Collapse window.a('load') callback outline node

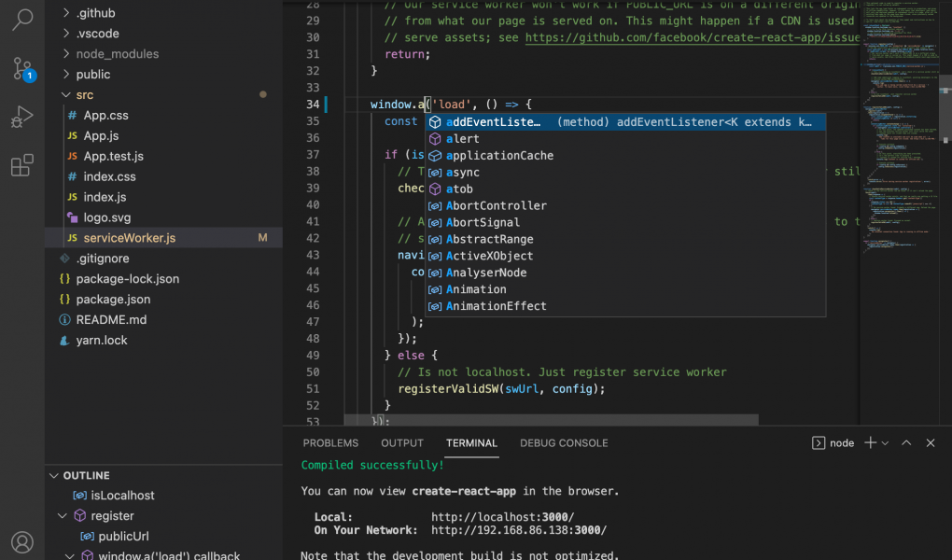click(70, 555)
